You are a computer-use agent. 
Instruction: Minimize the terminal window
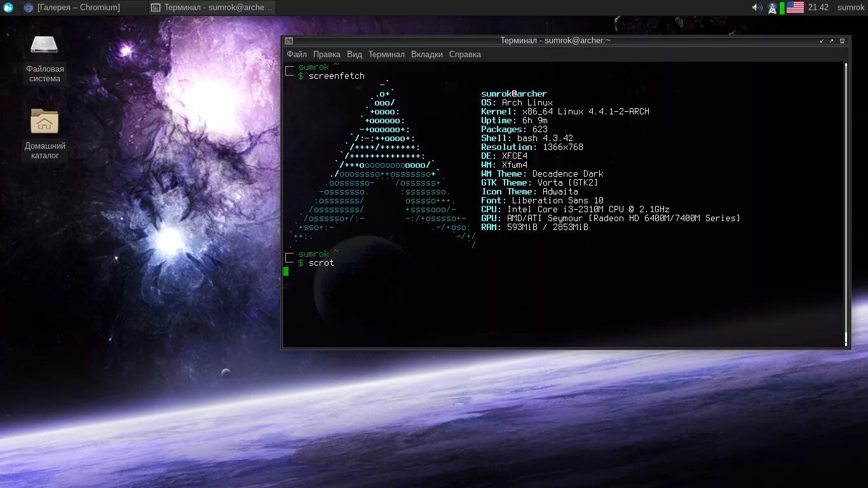[821, 41]
